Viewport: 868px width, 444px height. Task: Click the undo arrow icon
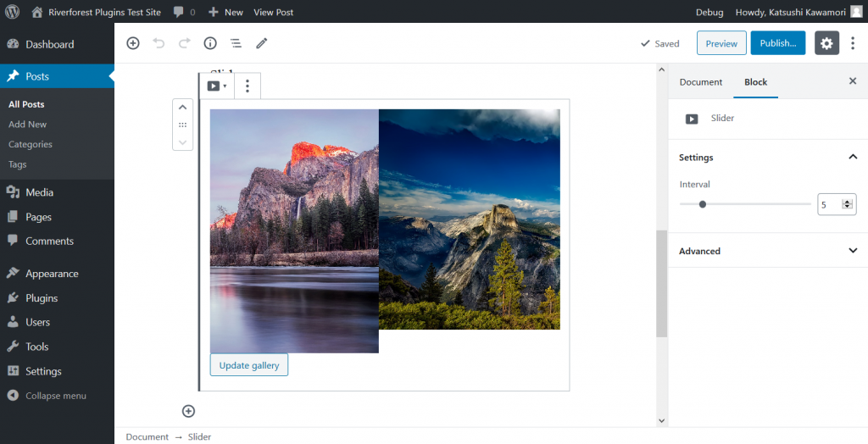(159, 43)
